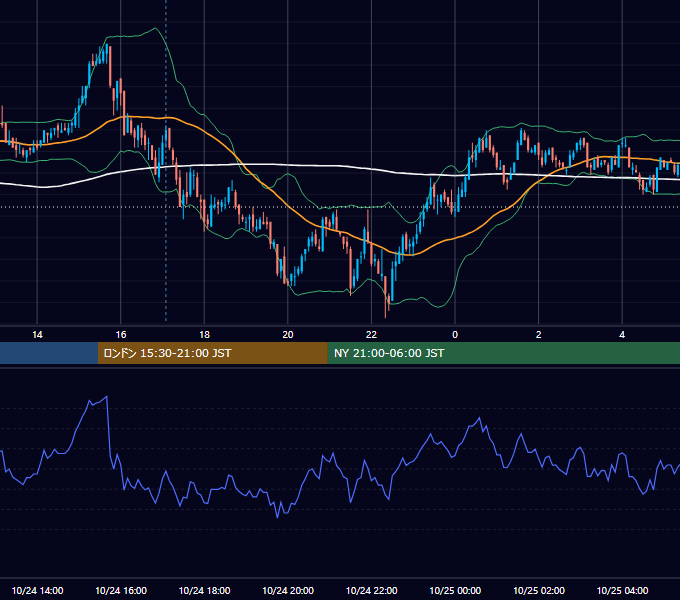Click the 2 hour axis label
Viewport: 680px width, 600px height.
tap(539, 335)
